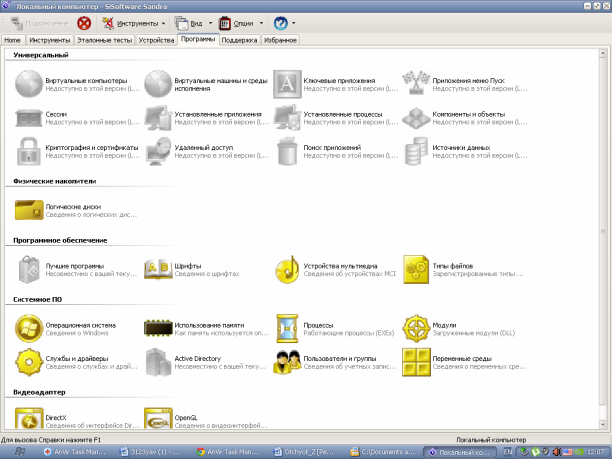This screenshot has width=612, height=459.
Task: Click Использование памяти chip icon
Action: point(158,328)
